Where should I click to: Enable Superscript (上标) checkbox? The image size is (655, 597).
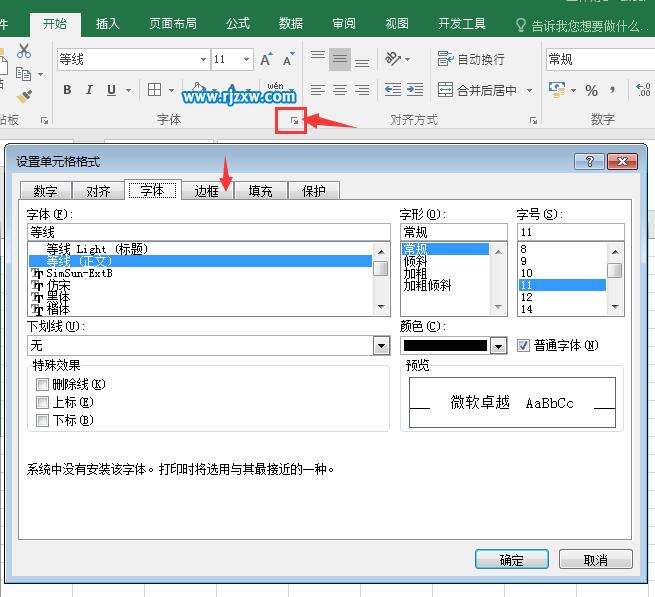[x=42, y=402]
